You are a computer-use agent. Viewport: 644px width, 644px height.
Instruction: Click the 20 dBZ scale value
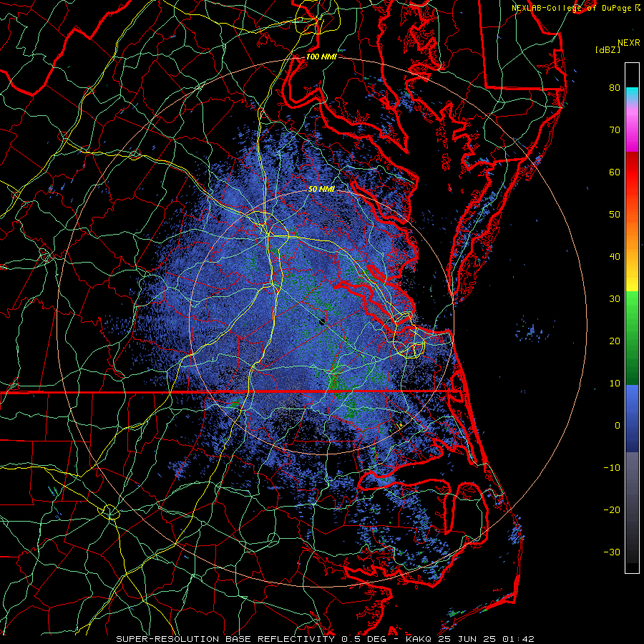tap(615, 341)
